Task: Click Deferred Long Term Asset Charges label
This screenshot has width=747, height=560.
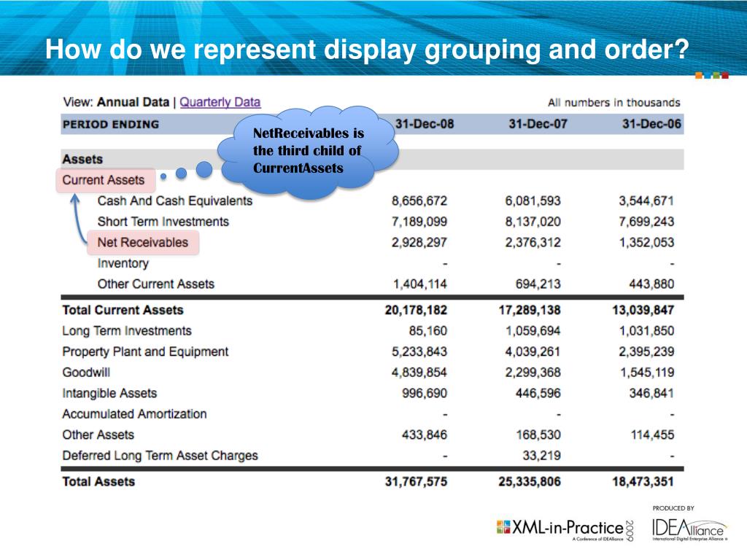Action: [x=160, y=456]
